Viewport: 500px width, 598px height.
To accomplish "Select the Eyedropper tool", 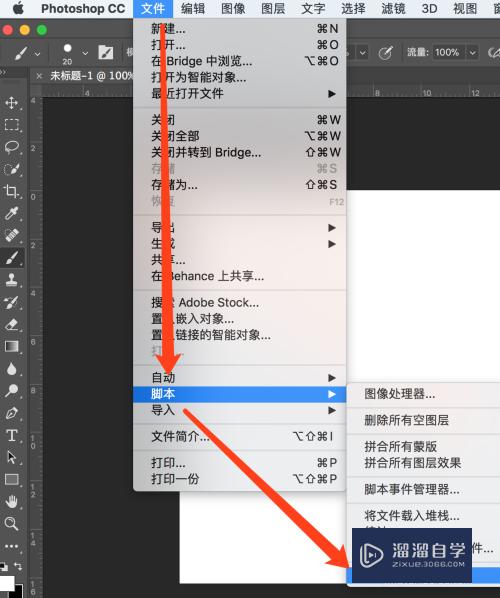I will pyautogui.click(x=11, y=213).
